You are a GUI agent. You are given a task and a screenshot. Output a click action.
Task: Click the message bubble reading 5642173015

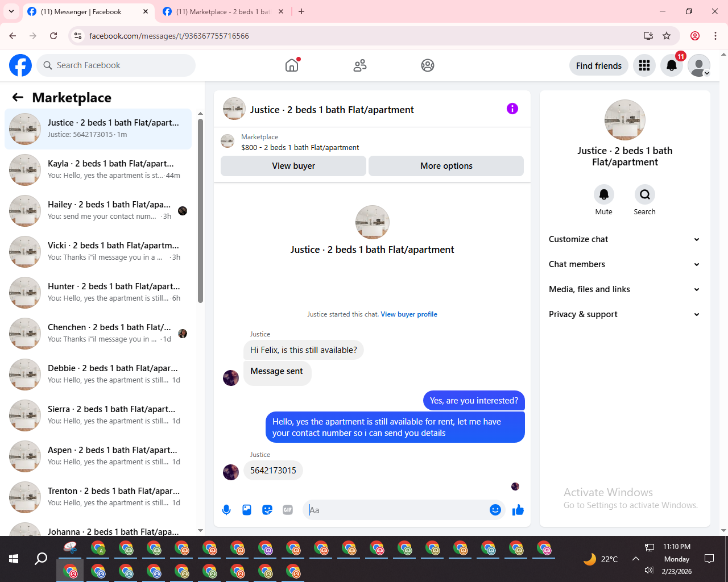click(x=273, y=471)
